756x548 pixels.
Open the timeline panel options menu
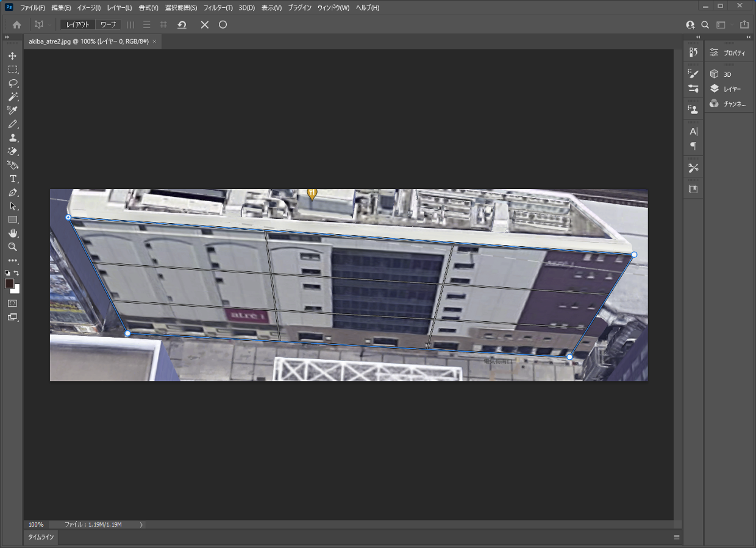(677, 538)
